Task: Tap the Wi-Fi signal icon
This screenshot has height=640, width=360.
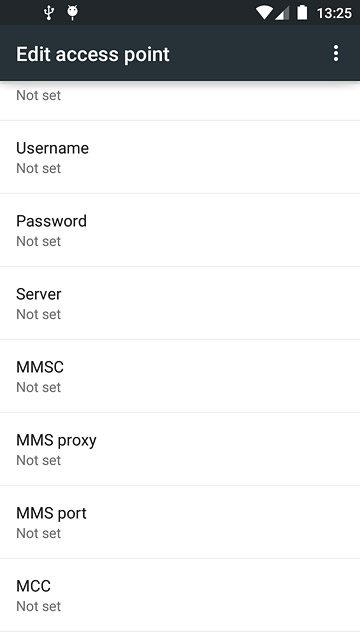Action: click(264, 13)
